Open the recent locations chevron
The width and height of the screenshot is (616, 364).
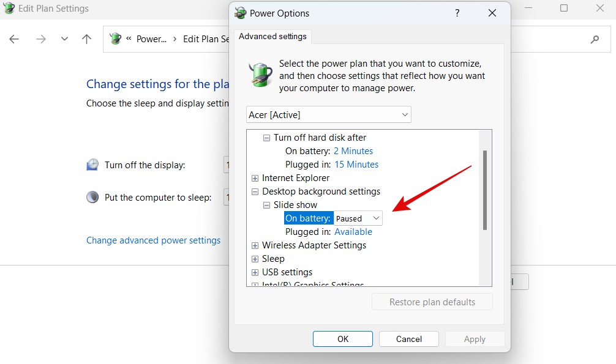point(64,39)
